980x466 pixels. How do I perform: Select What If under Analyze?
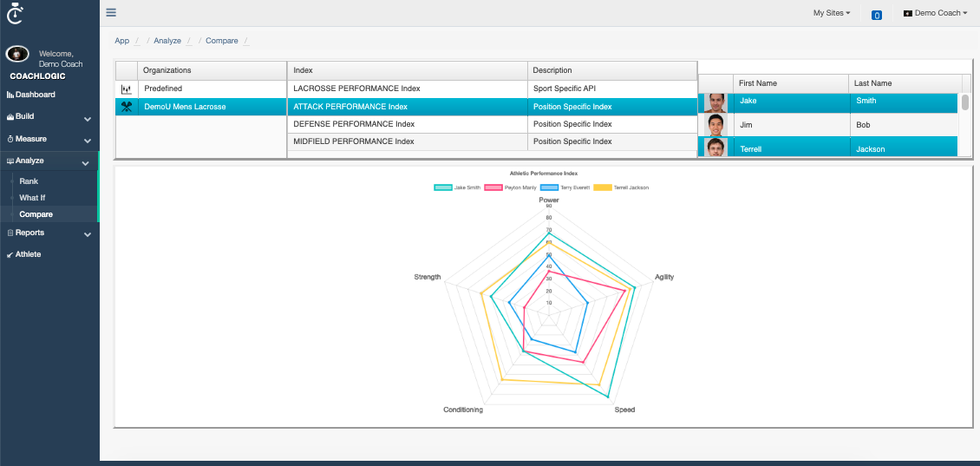32,198
